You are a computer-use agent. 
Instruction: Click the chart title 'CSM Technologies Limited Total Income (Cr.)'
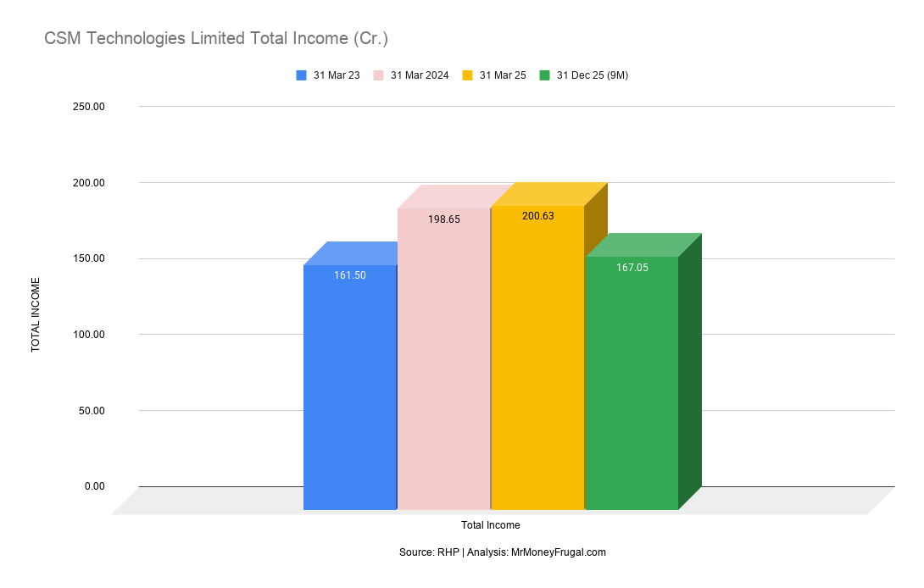[216, 38]
